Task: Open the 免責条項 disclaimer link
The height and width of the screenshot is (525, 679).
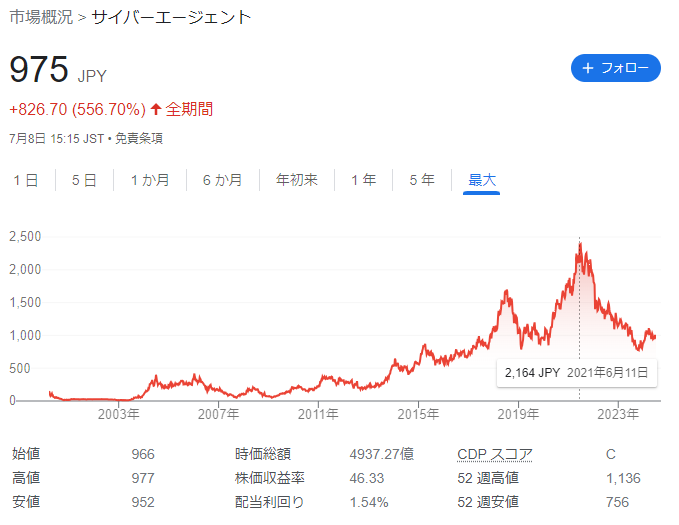Action: point(140,138)
